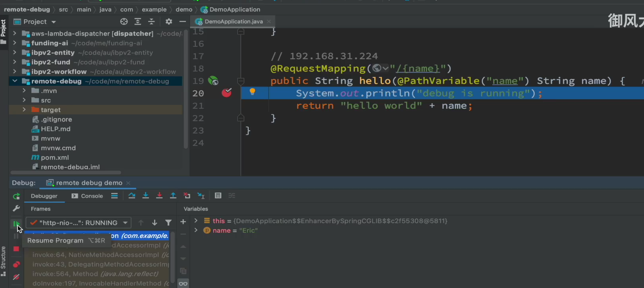Toggle breakpoint on line 20
Viewport: 644px width, 288px height.
click(227, 93)
